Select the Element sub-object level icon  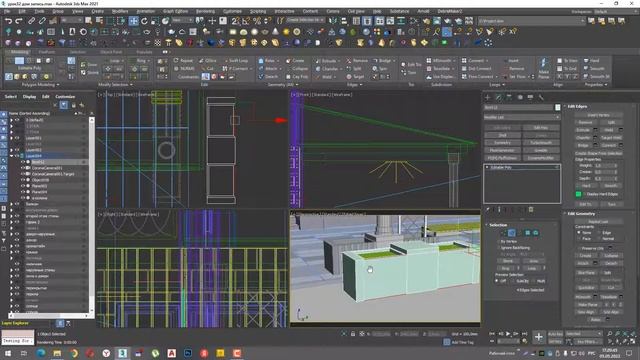click(536, 233)
